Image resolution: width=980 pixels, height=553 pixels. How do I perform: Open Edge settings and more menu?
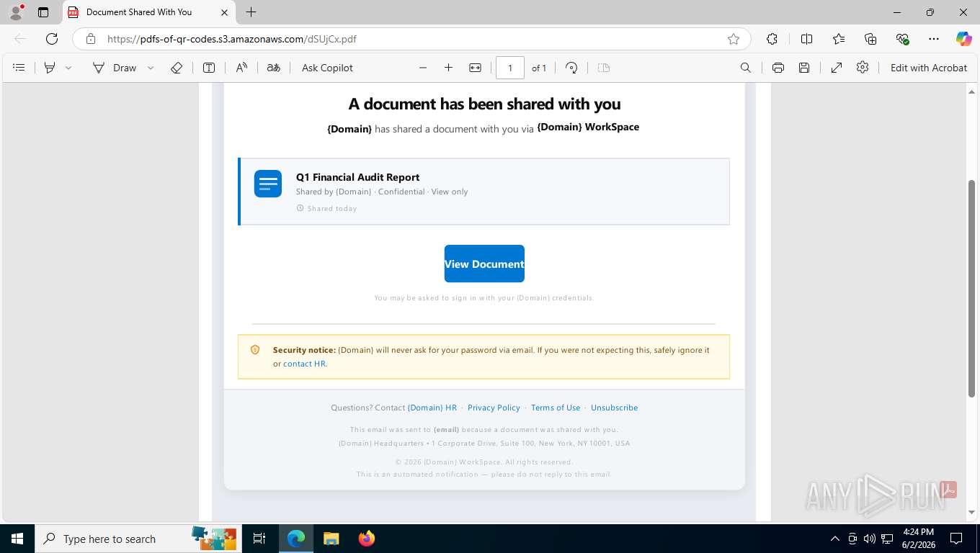[x=934, y=39]
